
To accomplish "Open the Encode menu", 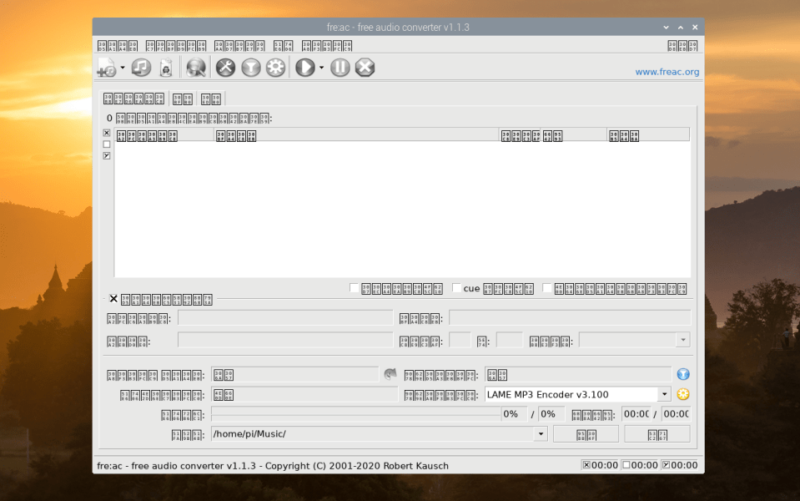I will [x=327, y=46].
